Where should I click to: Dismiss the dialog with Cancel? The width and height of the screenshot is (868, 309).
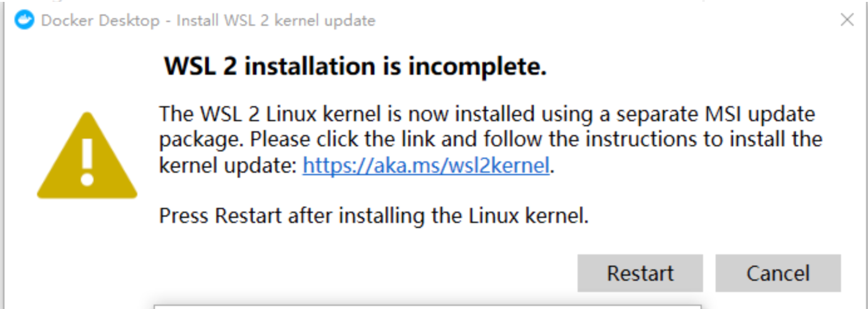[x=778, y=273]
